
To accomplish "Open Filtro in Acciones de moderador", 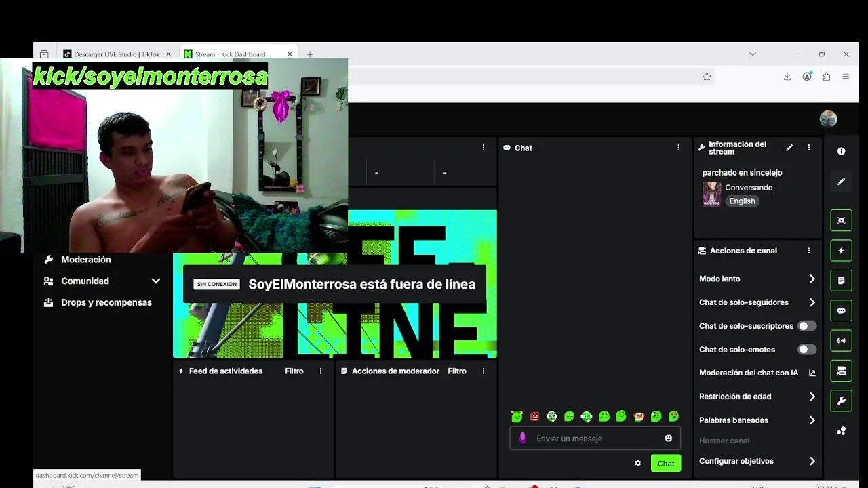I will 457,371.
